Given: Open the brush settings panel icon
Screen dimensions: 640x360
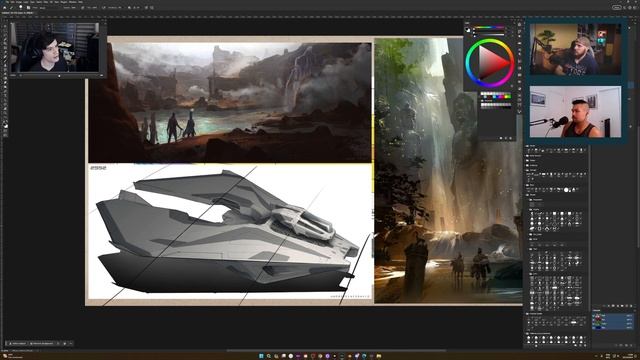Looking at the screenshot, I should (28, 7).
